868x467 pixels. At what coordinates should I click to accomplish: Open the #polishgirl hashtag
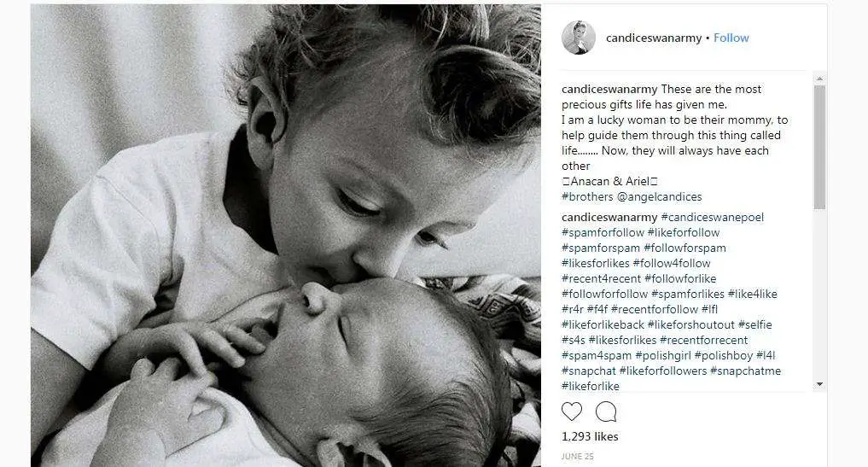(x=663, y=355)
